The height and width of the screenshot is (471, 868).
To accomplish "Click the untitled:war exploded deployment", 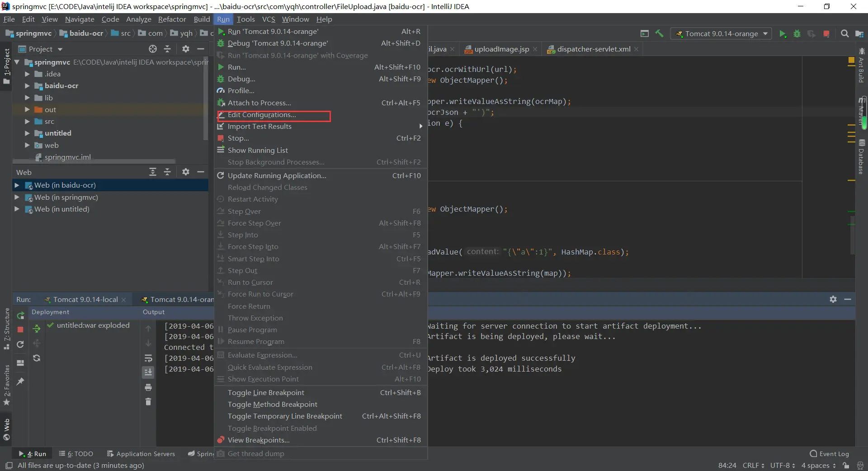I will (93, 325).
